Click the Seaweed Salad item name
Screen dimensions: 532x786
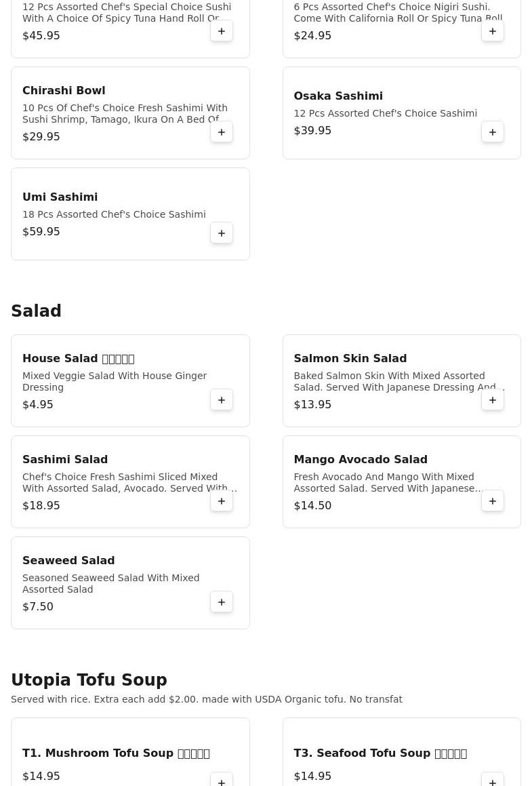[68, 561]
